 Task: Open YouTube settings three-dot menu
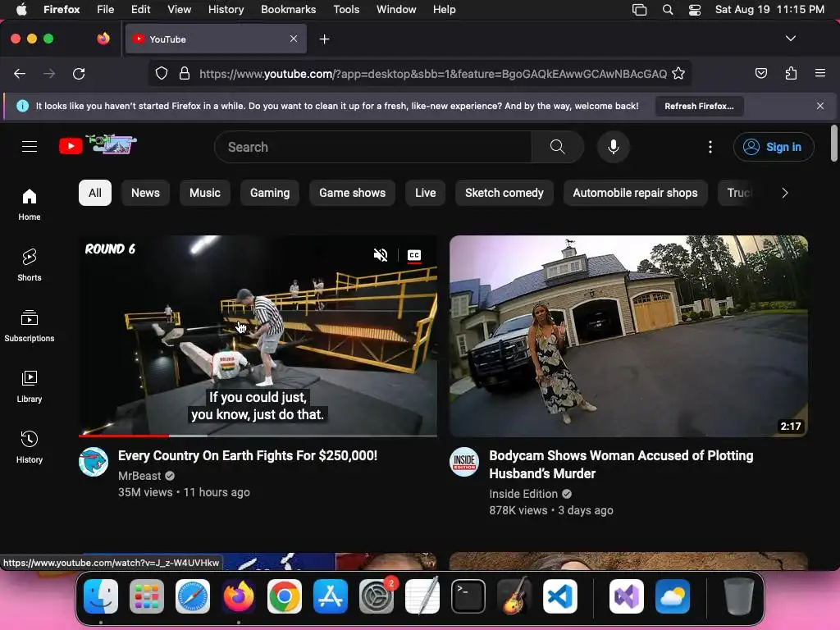710,147
